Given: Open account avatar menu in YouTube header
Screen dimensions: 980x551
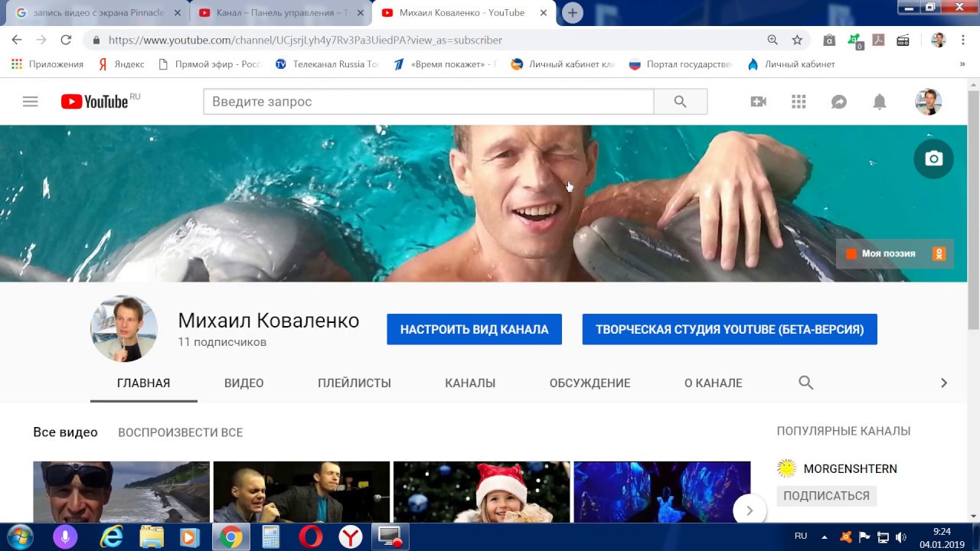Looking at the screenshot, I should point(929,102).
